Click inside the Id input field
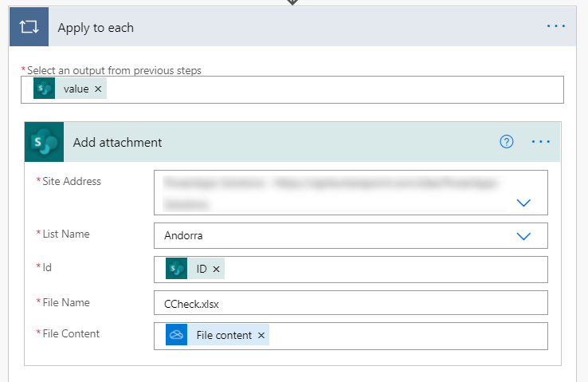Viewport: 588px width, 382px height. click(x=382, y=270)
